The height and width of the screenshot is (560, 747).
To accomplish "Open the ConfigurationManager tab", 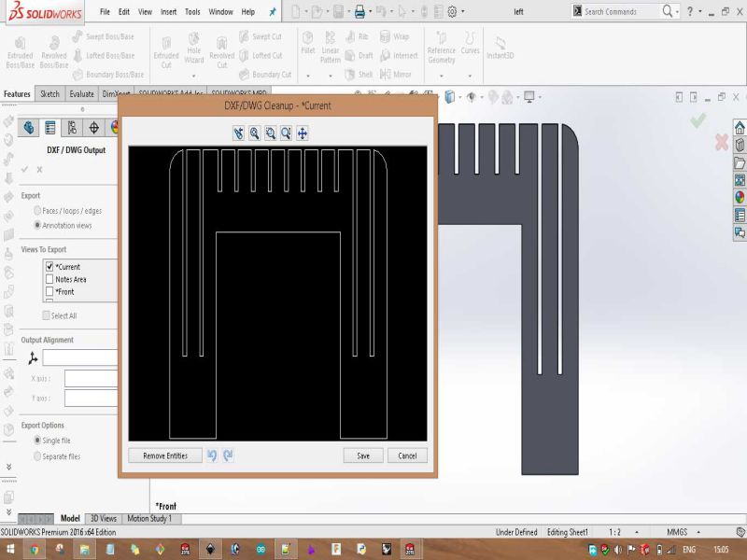I will pos(72,128).
